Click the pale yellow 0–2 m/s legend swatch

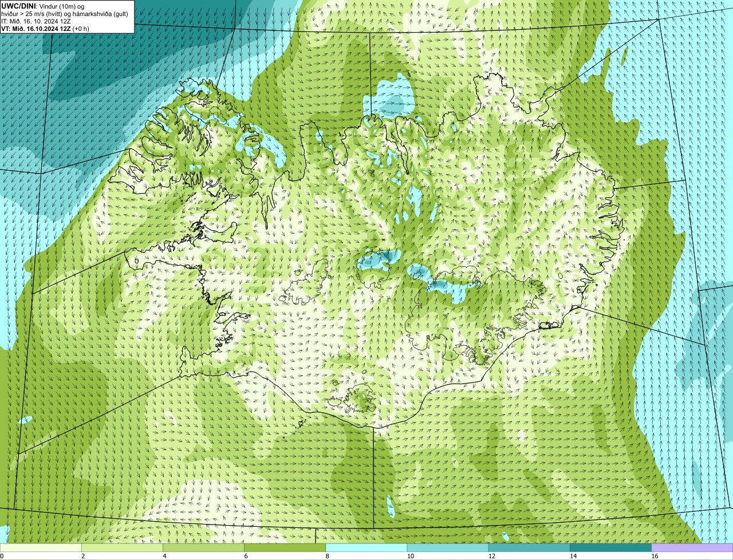(41, 548)
